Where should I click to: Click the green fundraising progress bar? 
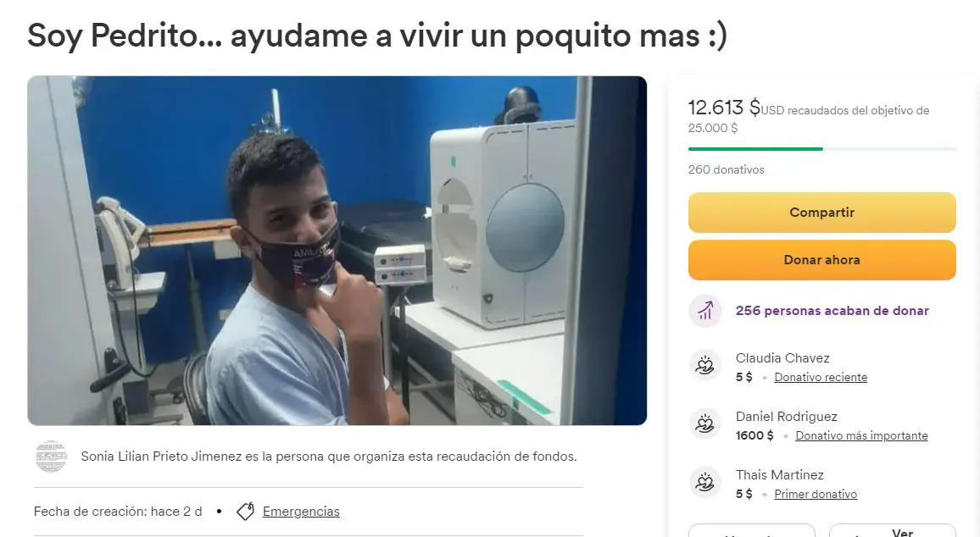[x=821, y=149]
